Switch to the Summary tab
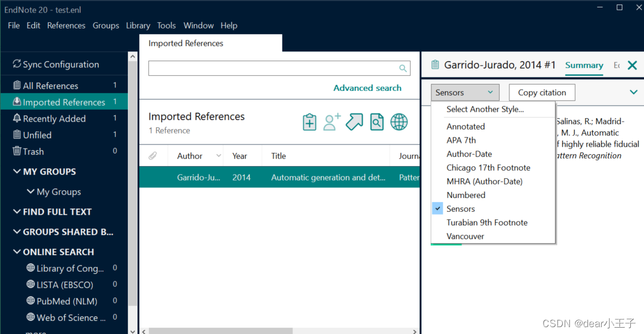 point(584,65)
